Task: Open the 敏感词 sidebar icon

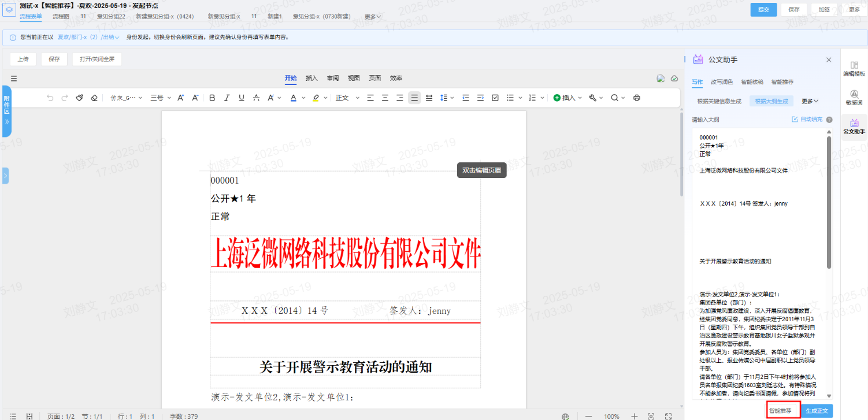Action: click(854, 97)
